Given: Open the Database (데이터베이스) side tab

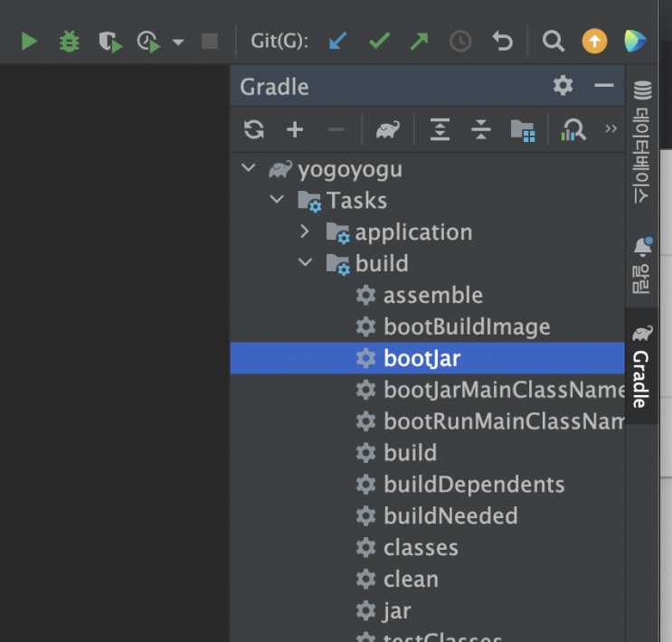Looking at the screenshot, I should 642,141.
